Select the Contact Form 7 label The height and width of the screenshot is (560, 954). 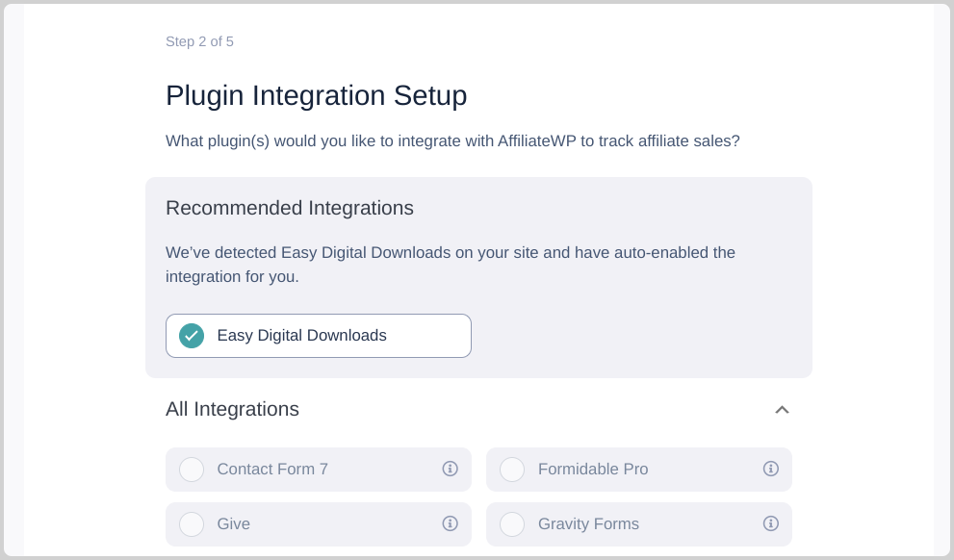point(272,470)
